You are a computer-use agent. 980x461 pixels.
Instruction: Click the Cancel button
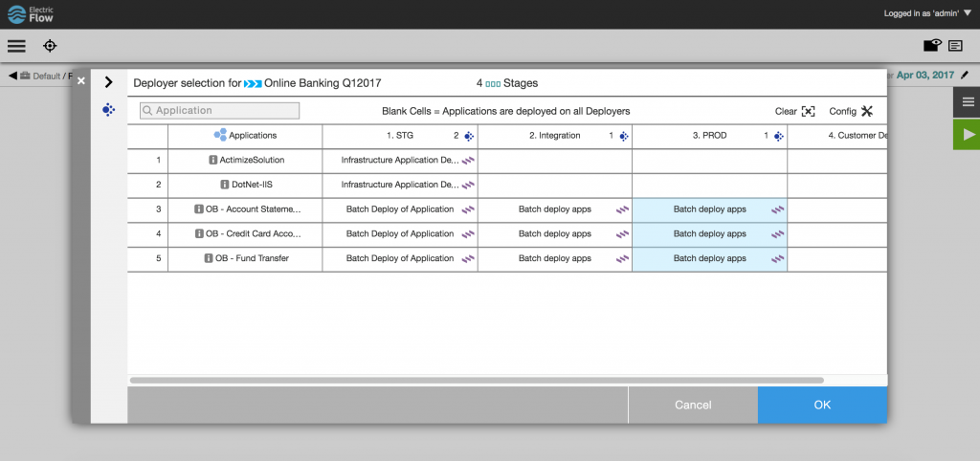(693, 405)
